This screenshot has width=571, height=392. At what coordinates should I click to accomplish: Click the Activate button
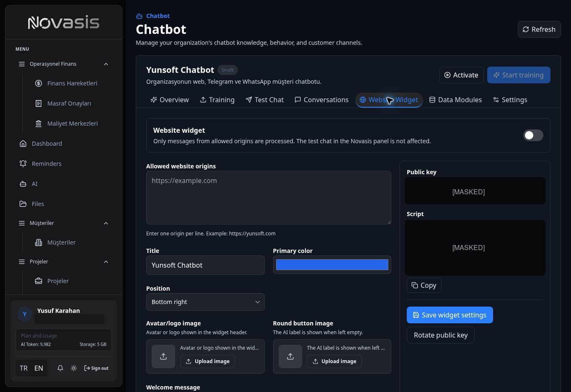point(461,75)
